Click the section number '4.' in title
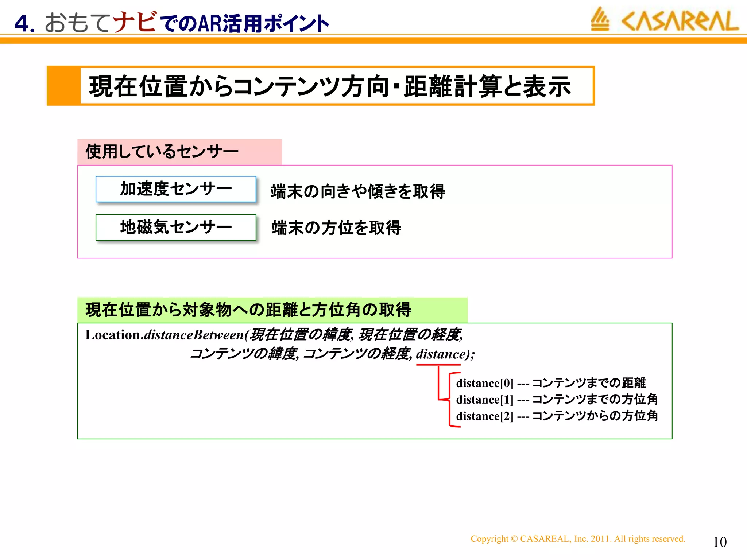 pos(25,24)
